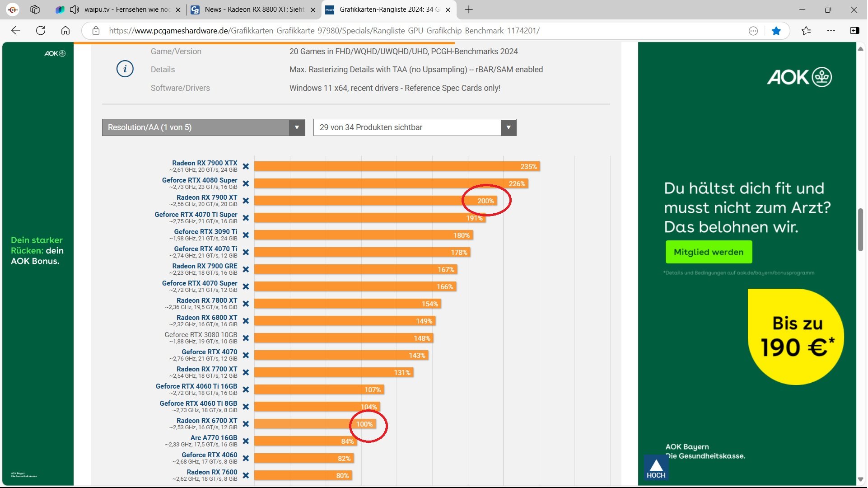Remove Radeon RX 7900 XTX with X

[246, 166]
